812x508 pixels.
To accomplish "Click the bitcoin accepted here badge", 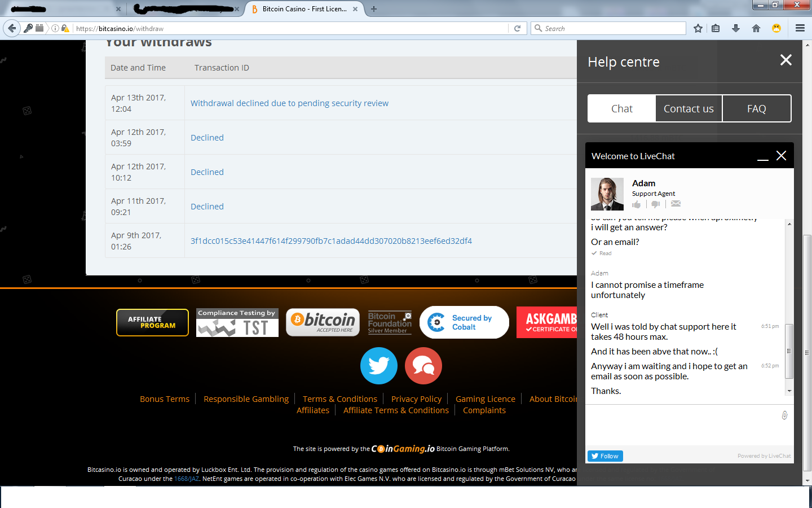I will pyautogui.click(x=323, y=322).
